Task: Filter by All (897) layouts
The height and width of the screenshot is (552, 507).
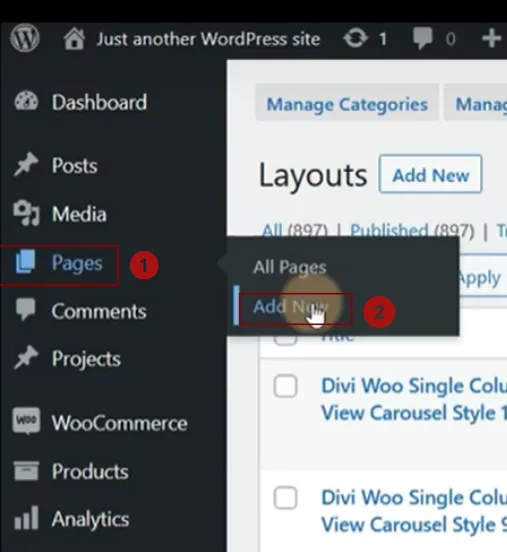Action: pos(295,231)
